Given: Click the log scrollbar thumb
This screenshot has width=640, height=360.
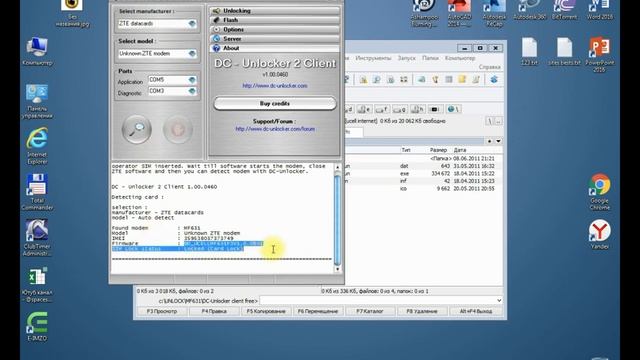Looking at the screenshot, I should (337, 219).
